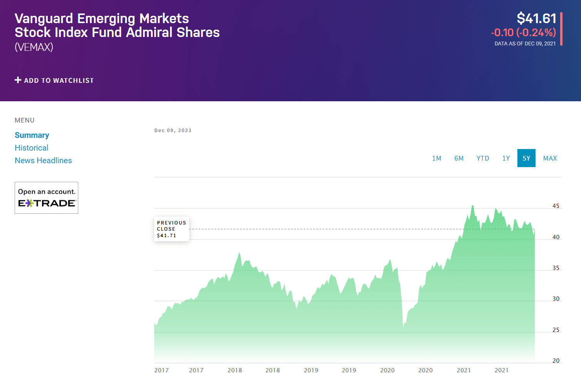Show the MAX chart range
The width and height of the screenshot is (581, 392).
click(550, 158)
